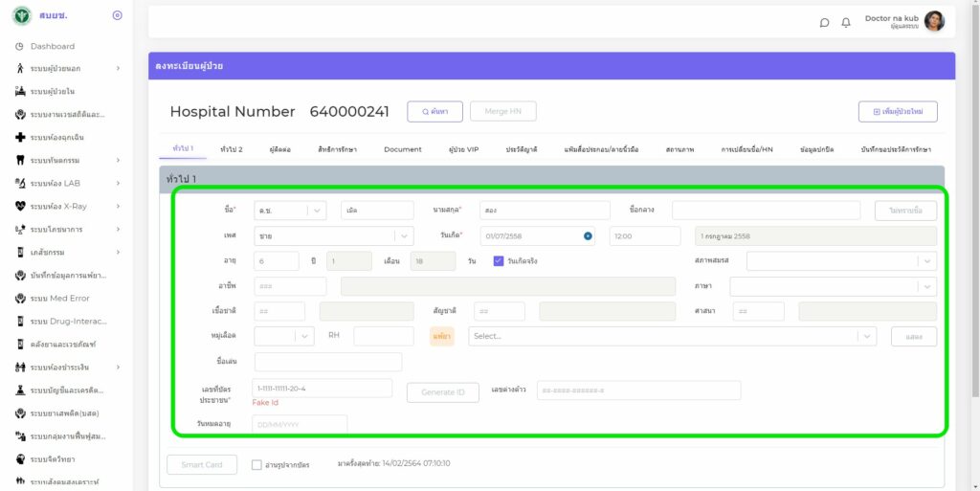980x491 pixels.
Task: Click the sidebar collapse circle icon
Action: [117, 15]
